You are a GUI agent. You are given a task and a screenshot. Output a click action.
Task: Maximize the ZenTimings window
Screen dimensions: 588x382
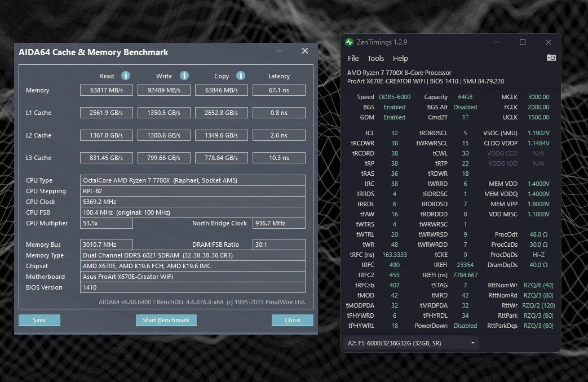523,42
